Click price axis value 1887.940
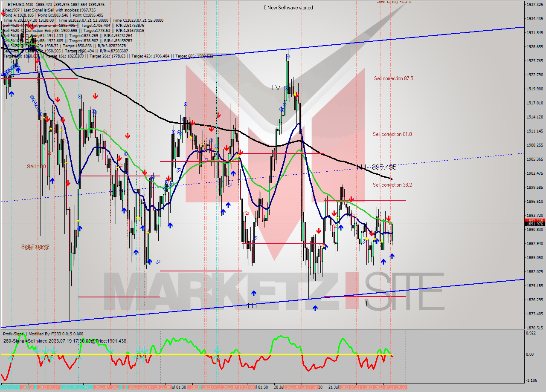 point(534,244)
